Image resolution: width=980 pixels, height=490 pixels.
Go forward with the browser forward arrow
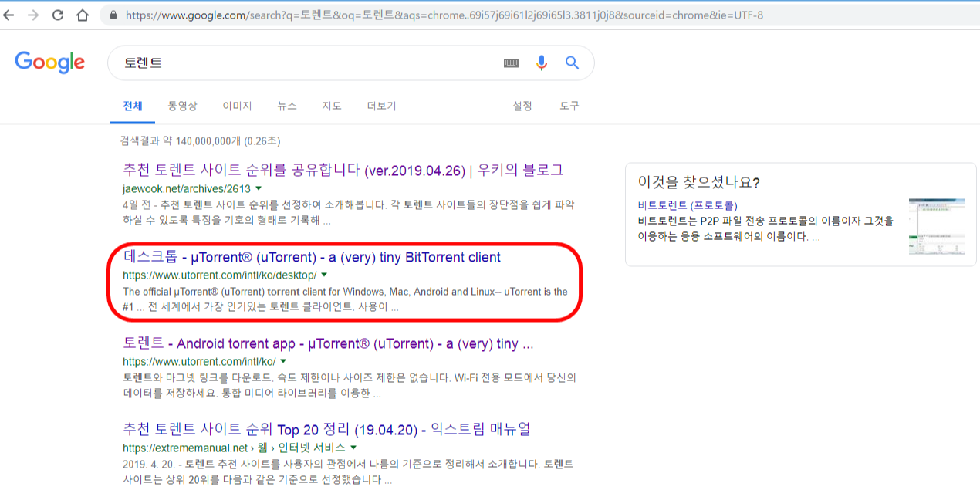point(33,15)
